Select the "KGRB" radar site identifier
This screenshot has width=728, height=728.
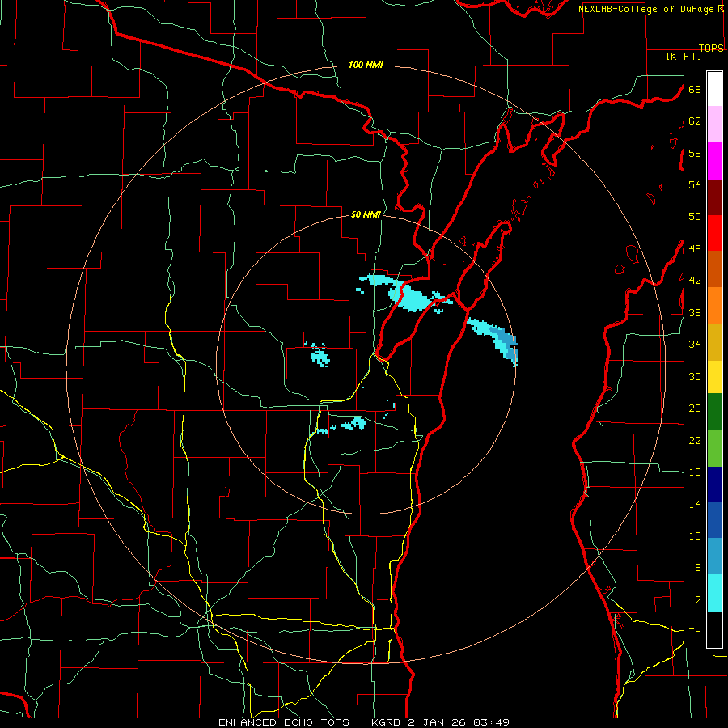387,722
